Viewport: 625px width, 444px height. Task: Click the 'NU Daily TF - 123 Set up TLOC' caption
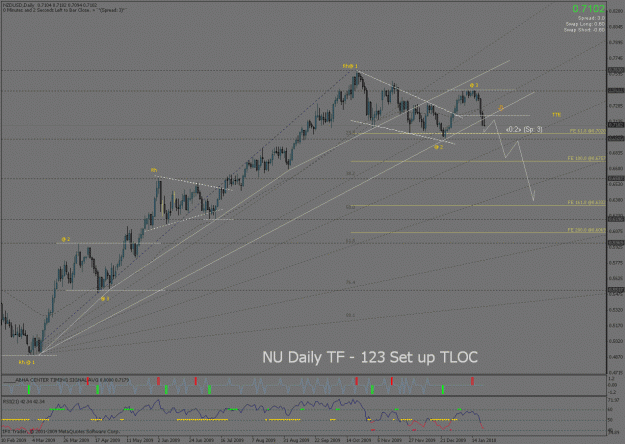[x=370, y=357]
